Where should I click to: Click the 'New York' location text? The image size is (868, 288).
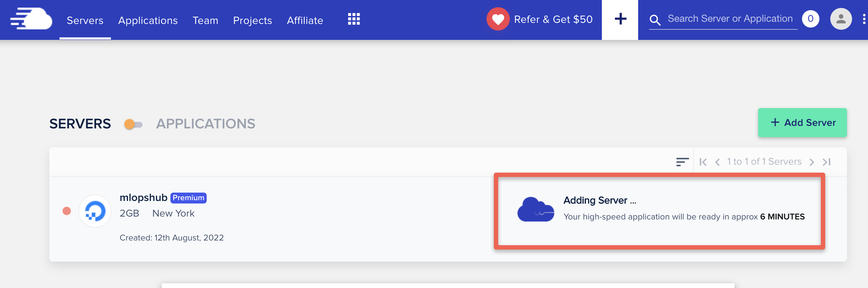coord(173,213)
